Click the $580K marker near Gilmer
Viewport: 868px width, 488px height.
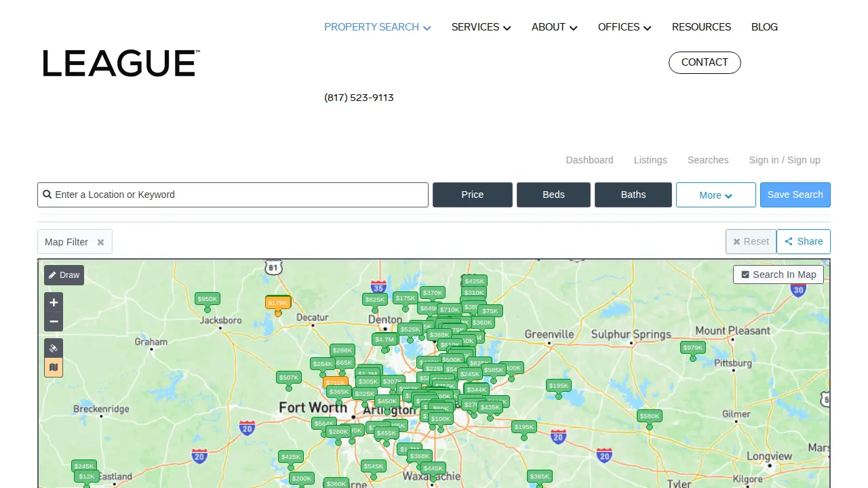pos(650,416)
